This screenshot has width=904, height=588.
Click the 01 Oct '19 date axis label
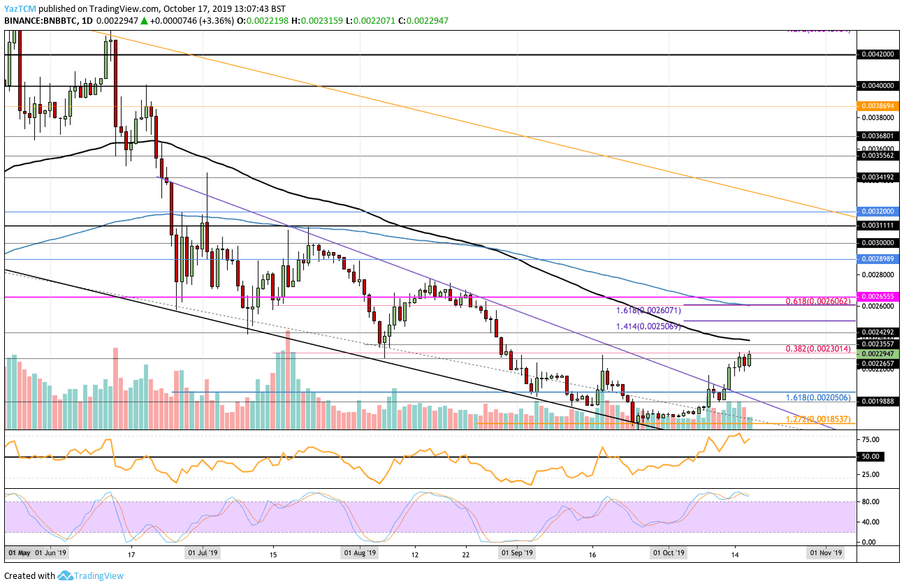[670, 552]
